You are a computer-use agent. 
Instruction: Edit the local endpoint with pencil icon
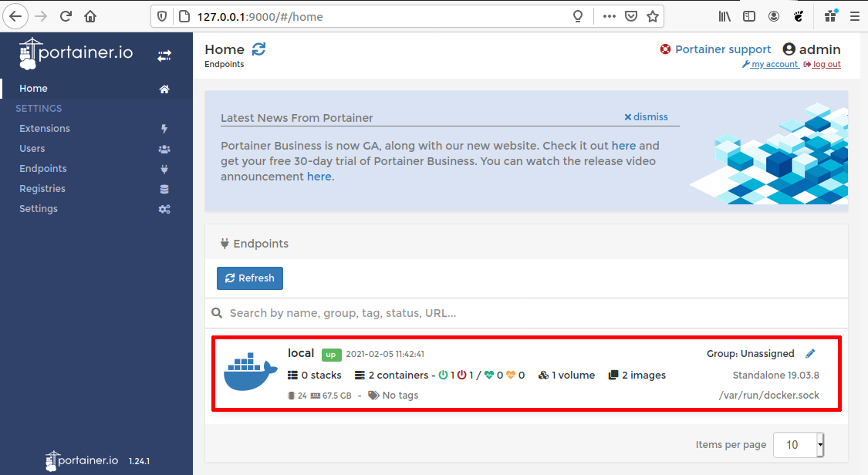[810, 353]
